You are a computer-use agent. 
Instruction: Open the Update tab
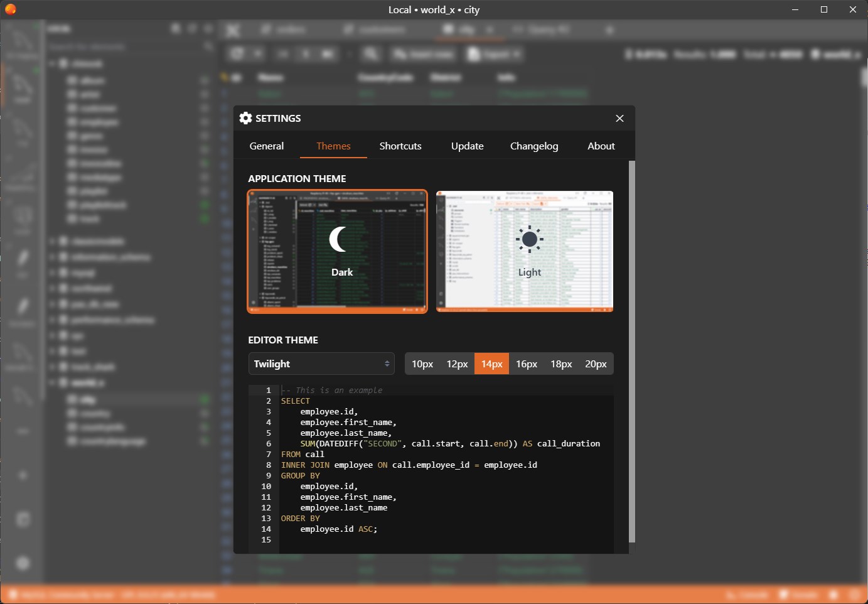click(x=467, y=146)
